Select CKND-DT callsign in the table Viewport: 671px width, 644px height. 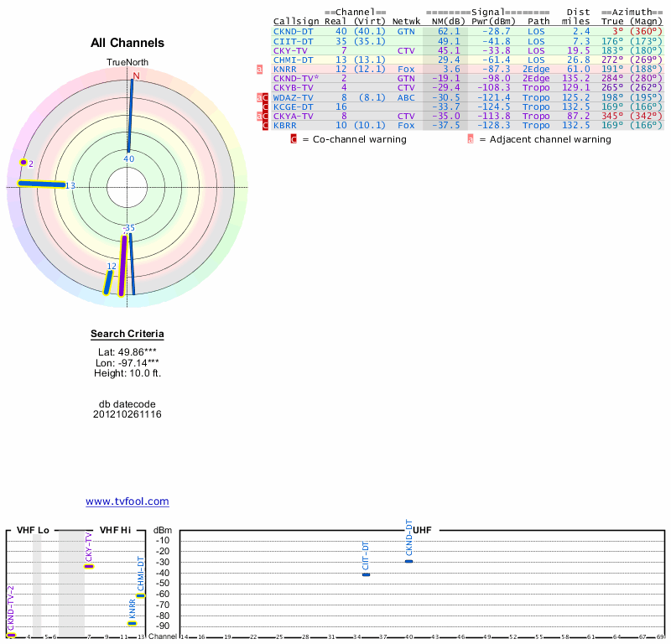pyautogui.click(x=293, y=31)
